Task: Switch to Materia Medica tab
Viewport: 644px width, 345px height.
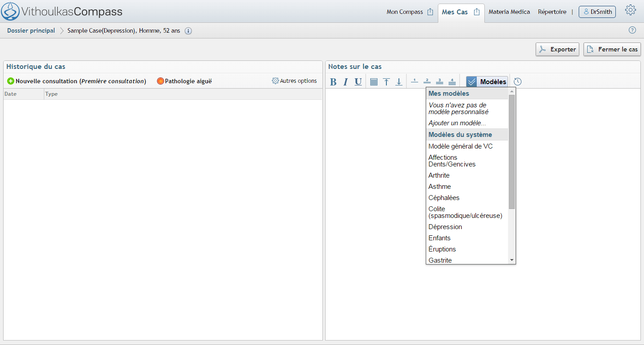Action: 509,12
